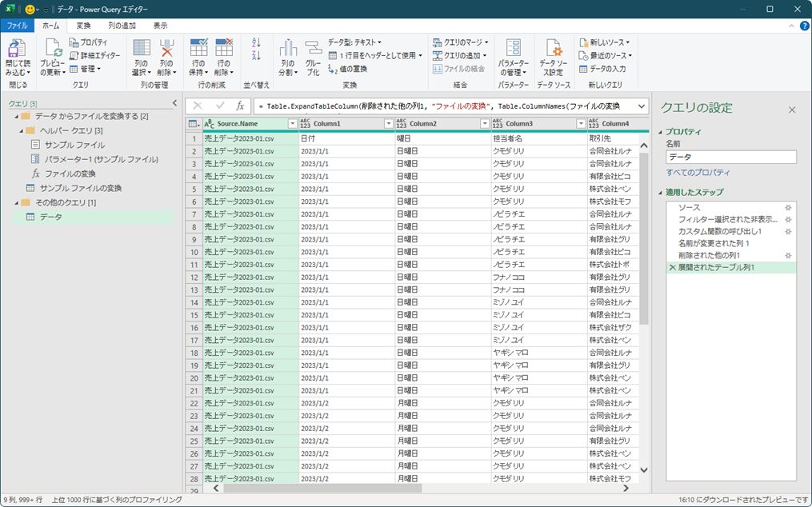
Task: Select the パラメーター1 (サンプル ファイル) query
Action: pos(101,159)
